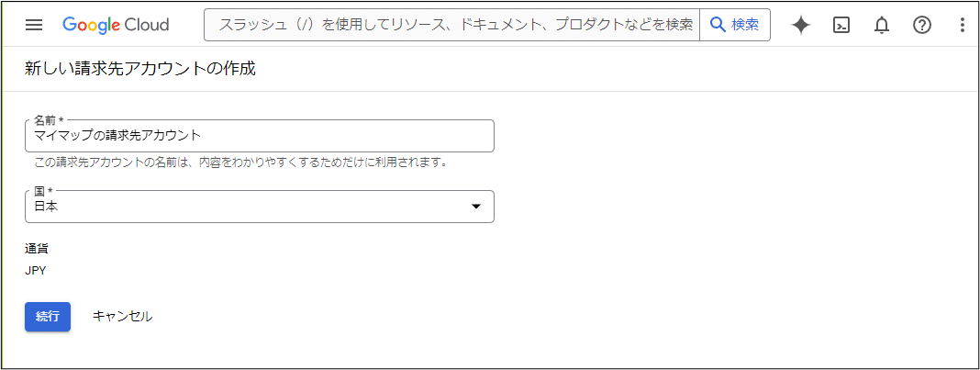The height and width of the screenshot is (370, 980).
Task: Expand the 国 country dropdown arrow
Action: 475,207
